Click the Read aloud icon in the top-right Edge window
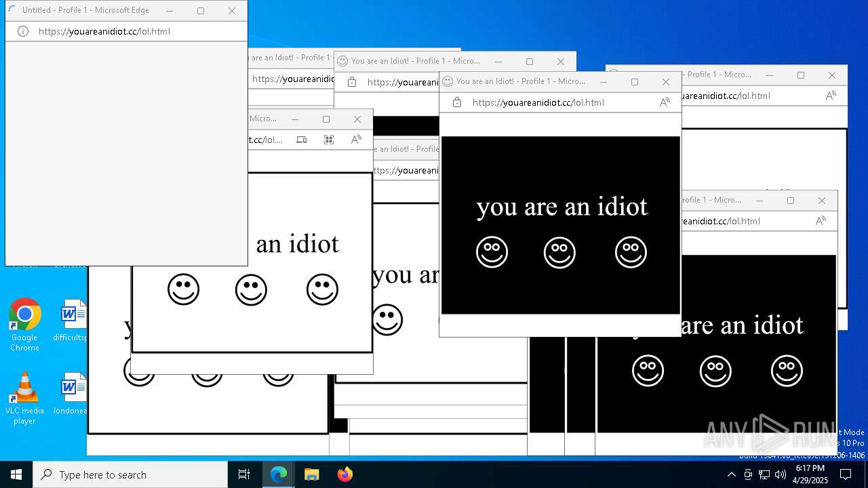The height and width of the screenshot is (488, 868). pos(831,96)
